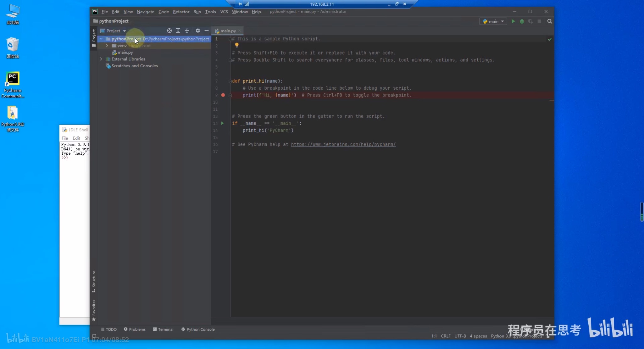Open PyCharm Community desktop shortcut

(x=13, y=85)
